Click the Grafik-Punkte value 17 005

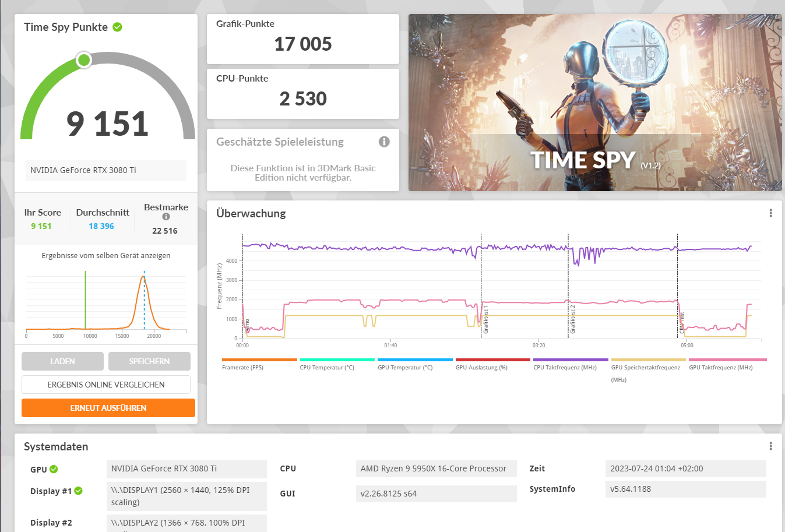point(303,44)
